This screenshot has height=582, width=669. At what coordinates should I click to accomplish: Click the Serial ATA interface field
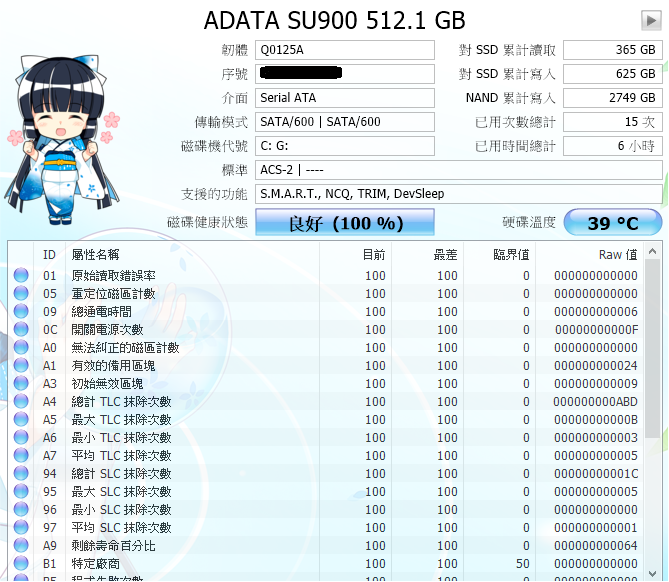click(345, 98)
